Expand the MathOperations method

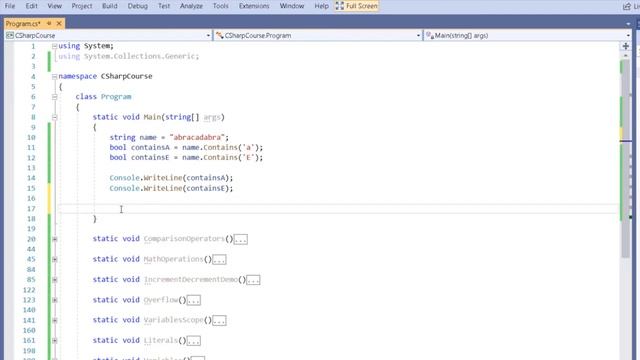(x=54, y=259)
